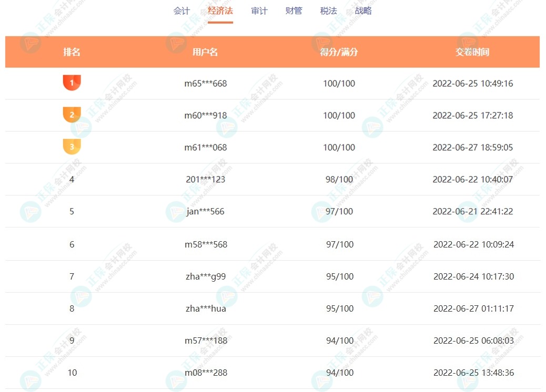Click score 94/100 of m57***188
This screenshot has height=392, width=546.
click(x=340, y=341)
